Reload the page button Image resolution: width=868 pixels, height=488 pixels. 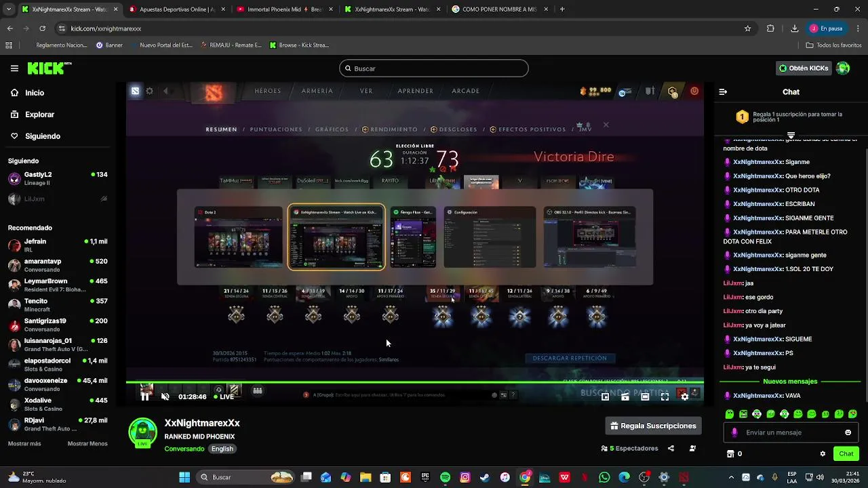[42, 28]
